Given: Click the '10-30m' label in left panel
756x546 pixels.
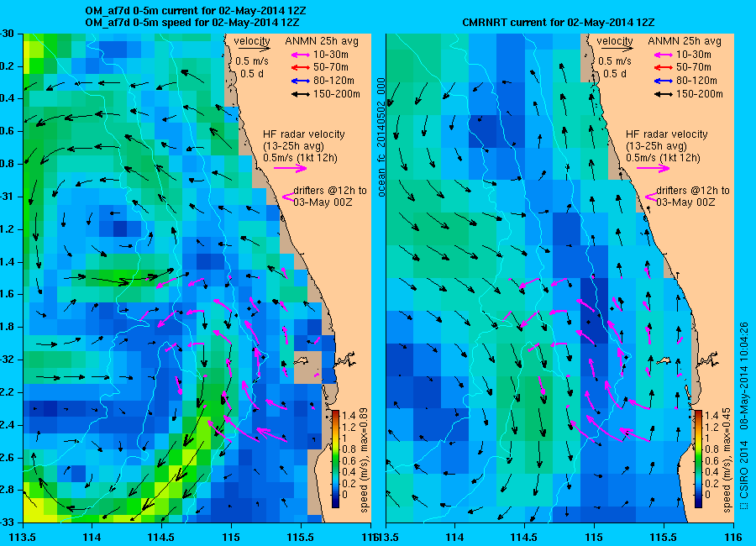Looking at the screenshot, I should pos(330,55).
